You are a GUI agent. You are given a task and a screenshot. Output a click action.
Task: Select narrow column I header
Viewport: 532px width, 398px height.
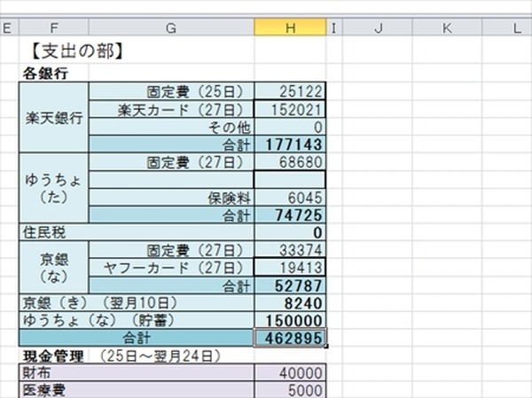(334, 27)
